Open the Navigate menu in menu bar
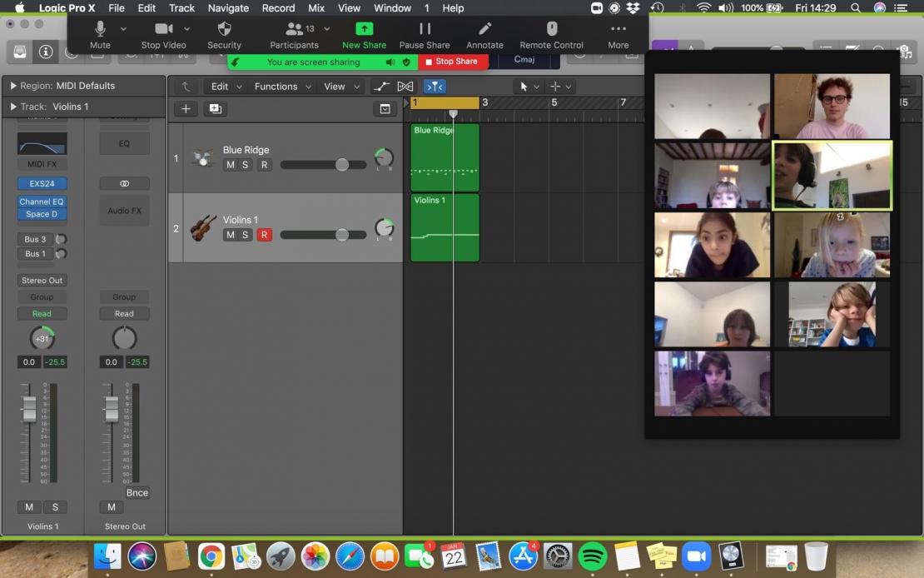Viewport: 924px width, 578px height. [x=228, y=7]
